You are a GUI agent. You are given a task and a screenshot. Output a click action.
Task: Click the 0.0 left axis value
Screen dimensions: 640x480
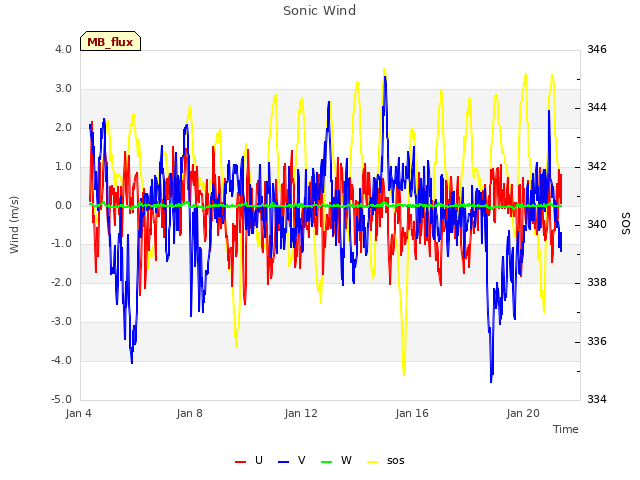[63, 205]
